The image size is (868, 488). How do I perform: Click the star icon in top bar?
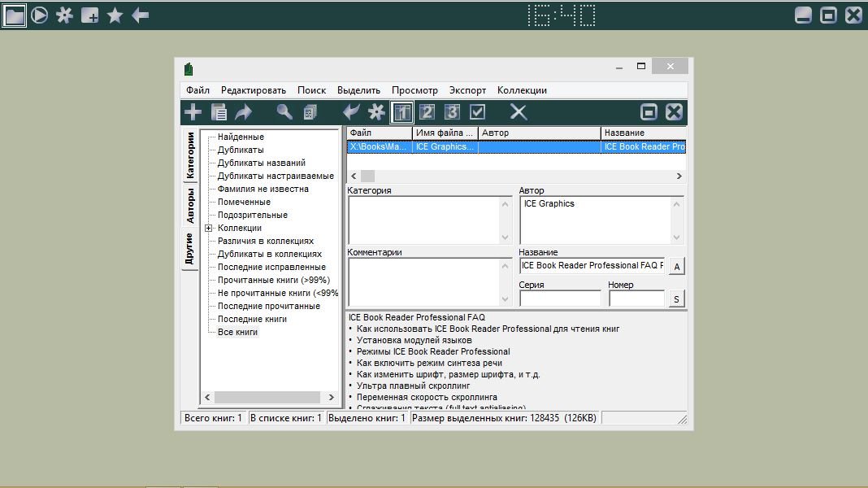coord(115,15)
